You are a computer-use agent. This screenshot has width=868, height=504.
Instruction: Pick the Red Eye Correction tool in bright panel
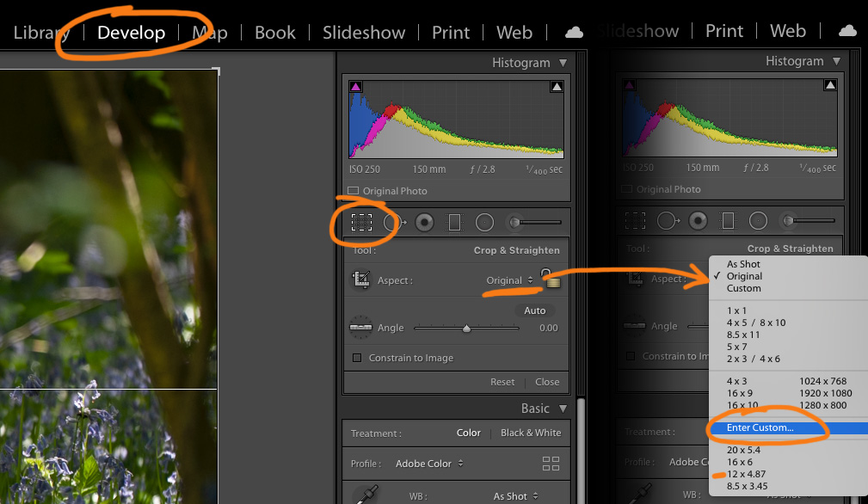pos(424,223)
